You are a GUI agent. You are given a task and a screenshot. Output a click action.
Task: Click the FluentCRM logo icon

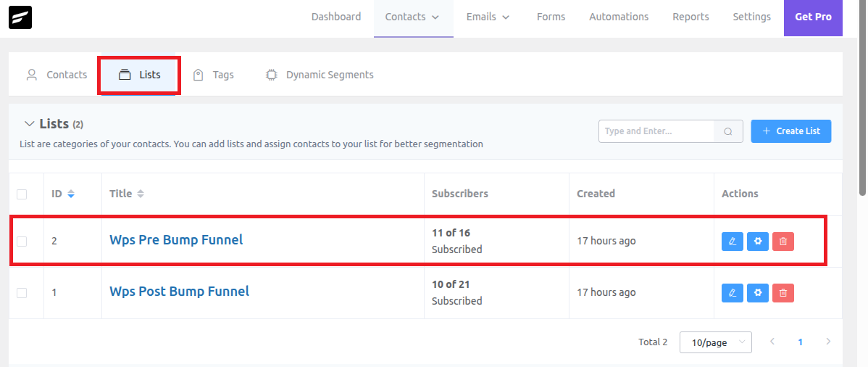click(20, 17)
